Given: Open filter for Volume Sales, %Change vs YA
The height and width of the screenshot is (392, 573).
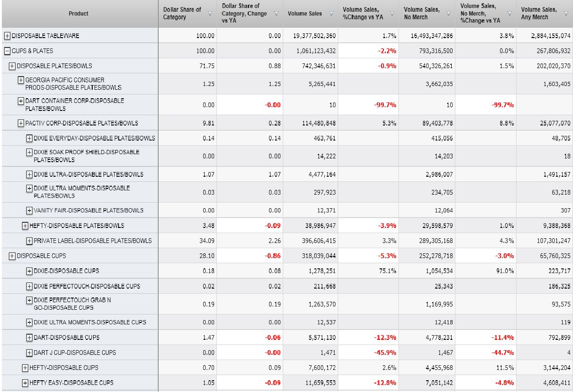Looking at the screenshot, I should tap(391, 14).
